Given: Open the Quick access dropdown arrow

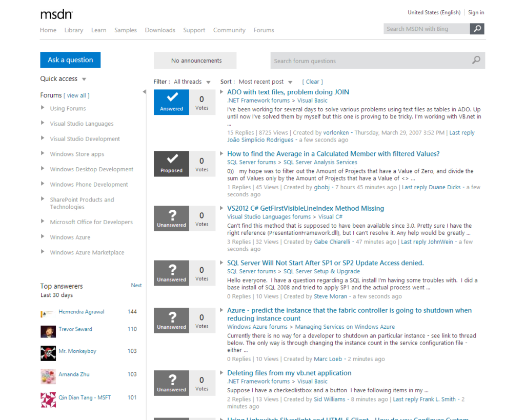Looking at the screenshot, I should 84,78.
